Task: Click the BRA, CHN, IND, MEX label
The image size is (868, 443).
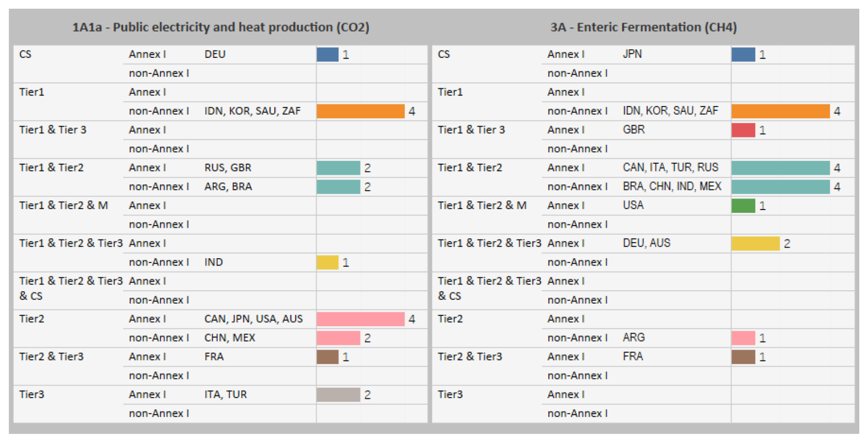Action: click(672, 186)
